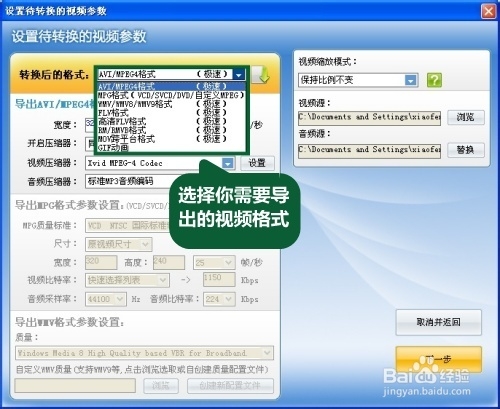Image resolution: width=500 pixels, height=409 pixels.
Task: Open the 视频缩放模式 dropdown
Action: (358, 80)
